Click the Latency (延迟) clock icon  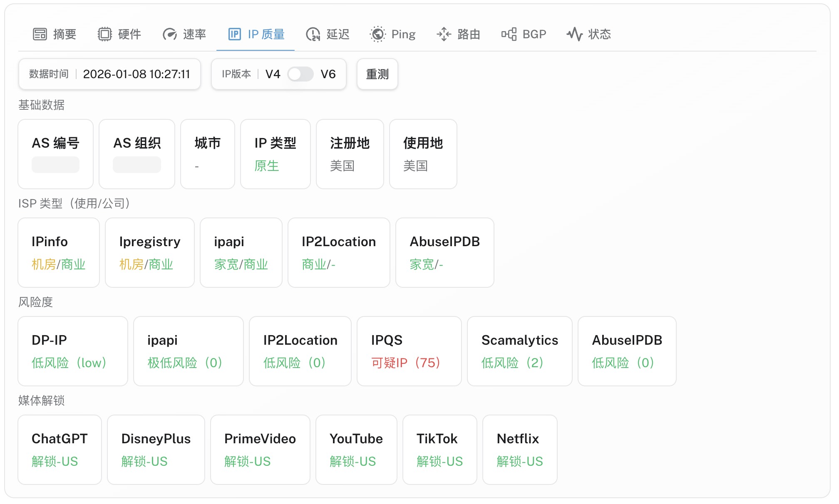[313, 34]
